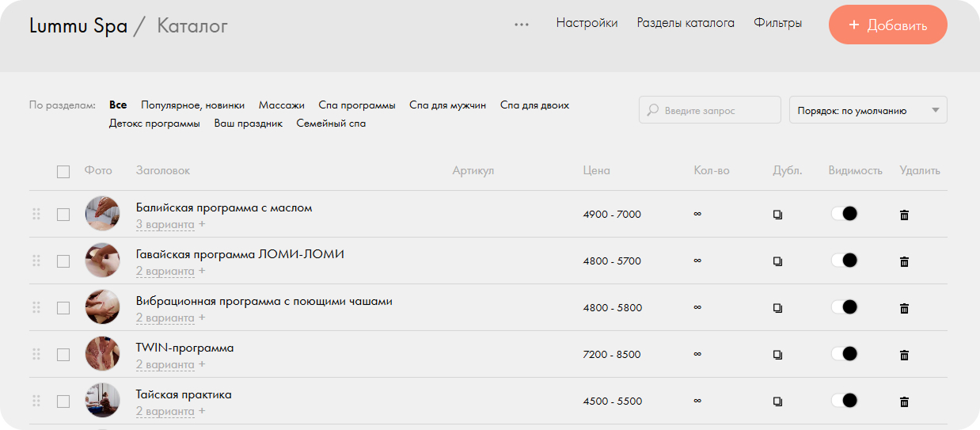Delete the Гавайская программа ЛОМИ-ЛОМИ item
This screenshot has width=980, height=430.
tap(904, 261)
